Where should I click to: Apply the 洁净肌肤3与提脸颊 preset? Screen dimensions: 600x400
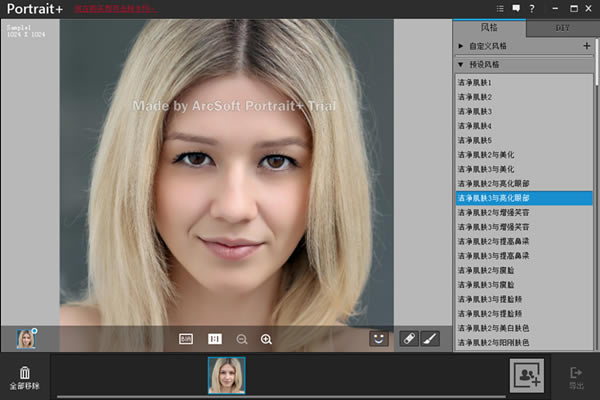click(524, 299)
